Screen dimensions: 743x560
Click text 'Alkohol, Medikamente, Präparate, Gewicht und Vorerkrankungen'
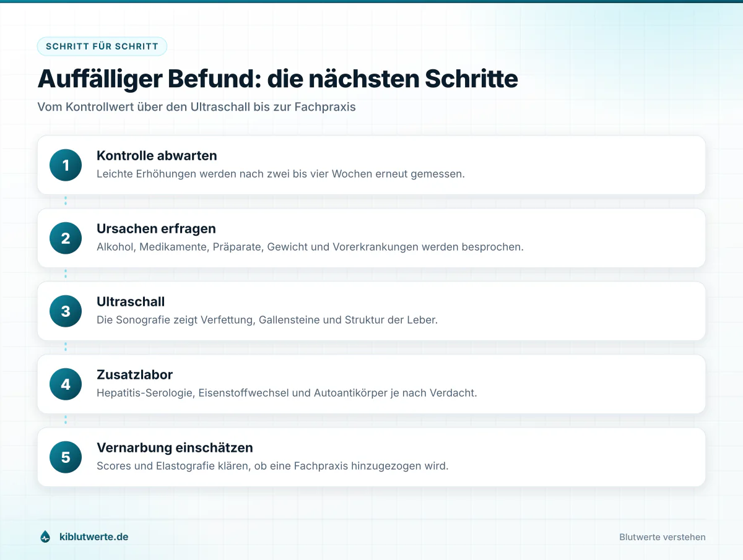[x=258, y=247]
